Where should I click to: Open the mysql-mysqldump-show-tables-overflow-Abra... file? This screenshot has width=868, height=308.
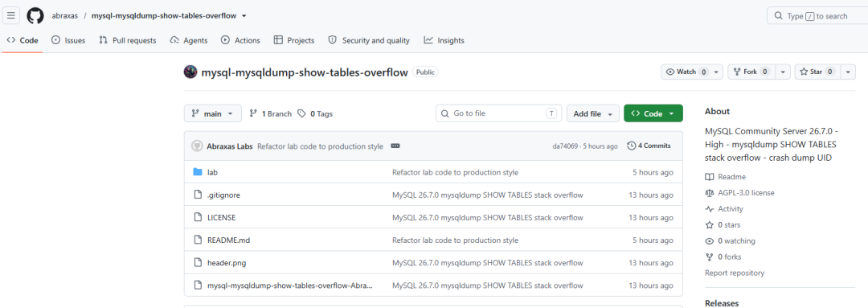click(290, 285)
